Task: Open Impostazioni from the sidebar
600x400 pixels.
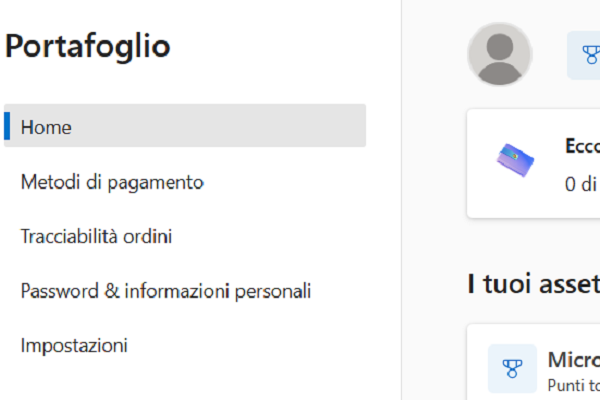Action: 74,346
